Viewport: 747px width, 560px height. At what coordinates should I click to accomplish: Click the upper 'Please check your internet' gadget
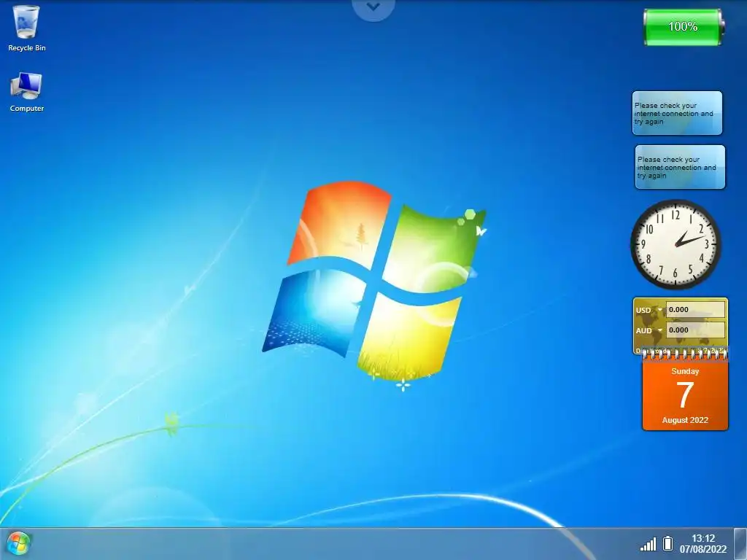coord(677,113)
